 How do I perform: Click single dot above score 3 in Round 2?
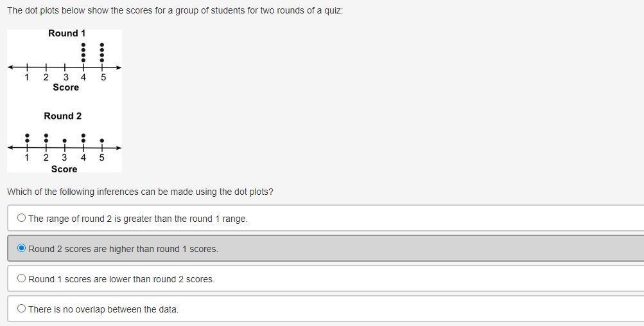tap(64, 140)
